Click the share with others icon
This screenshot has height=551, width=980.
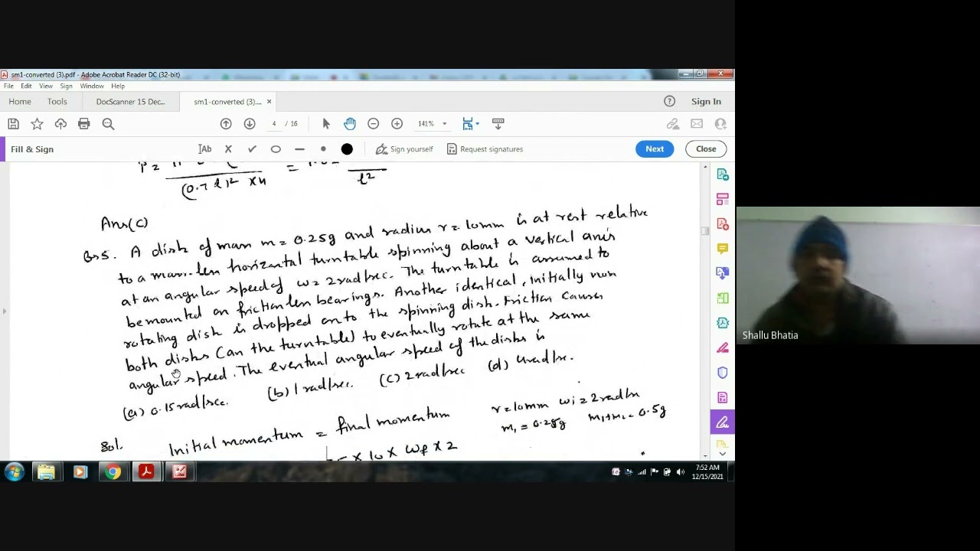click(x=720, y=124)
